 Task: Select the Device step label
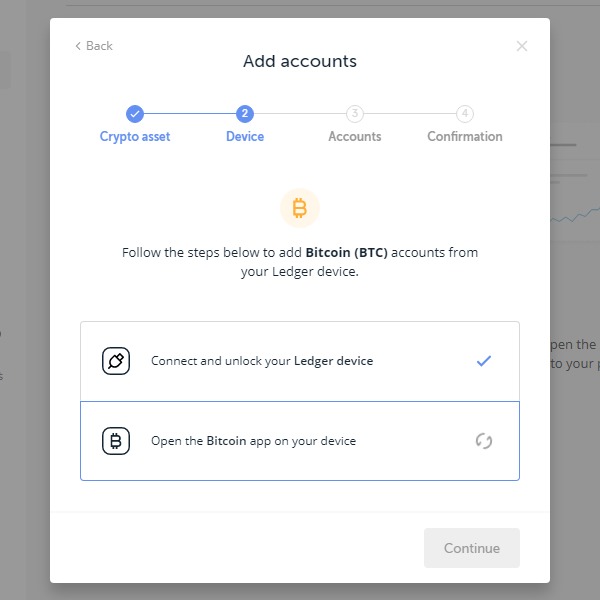coord(245,137)
